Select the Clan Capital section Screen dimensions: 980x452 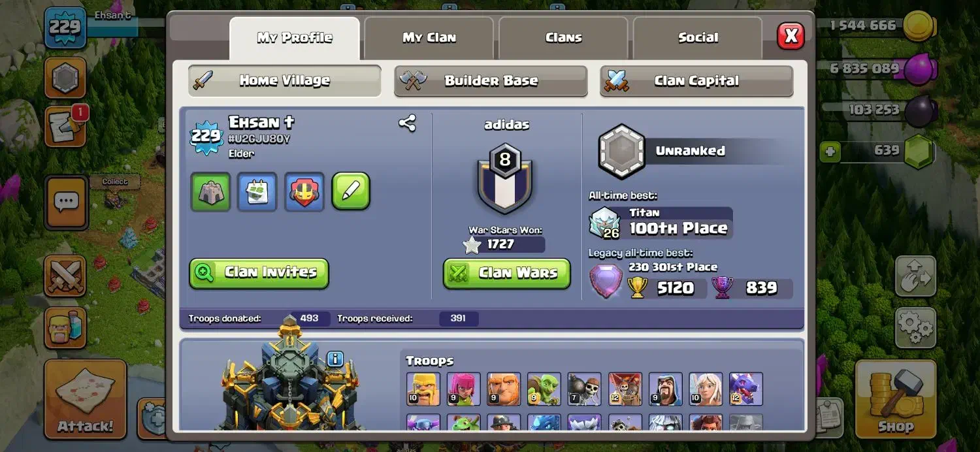tap(696, 81)
